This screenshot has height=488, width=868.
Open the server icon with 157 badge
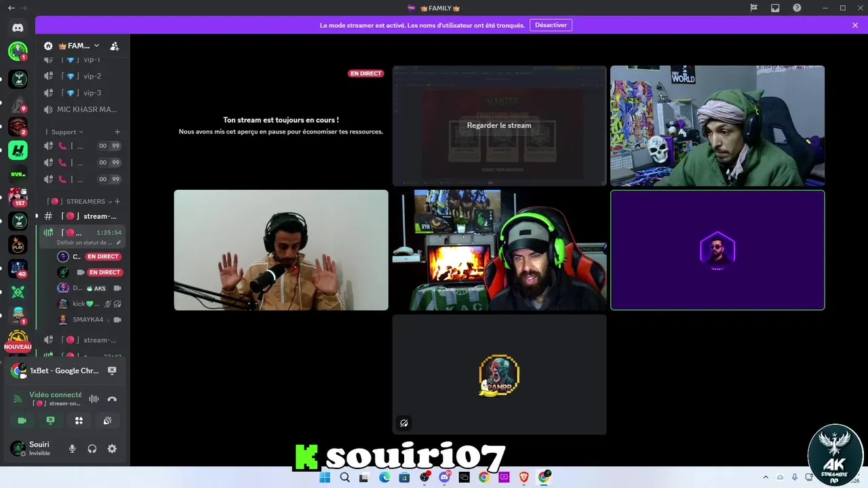[x=18, y=197]
